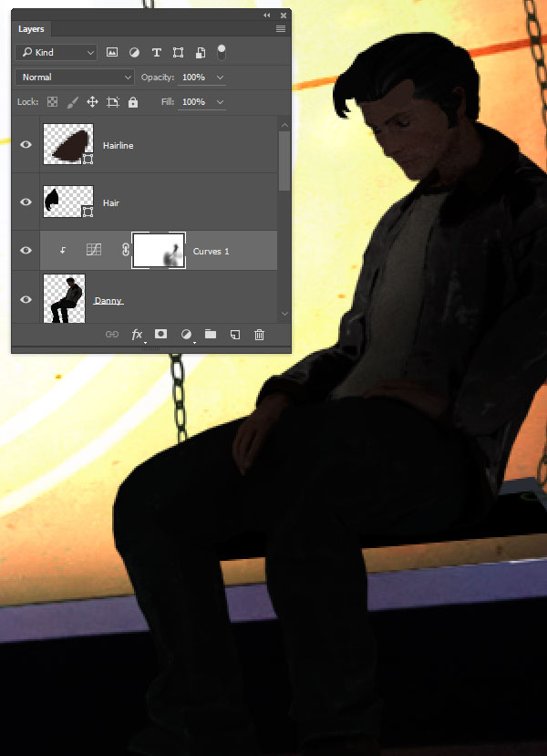
Task: Switch to the Layers tab
Action: pyautogui.click(x=31, y=29)
